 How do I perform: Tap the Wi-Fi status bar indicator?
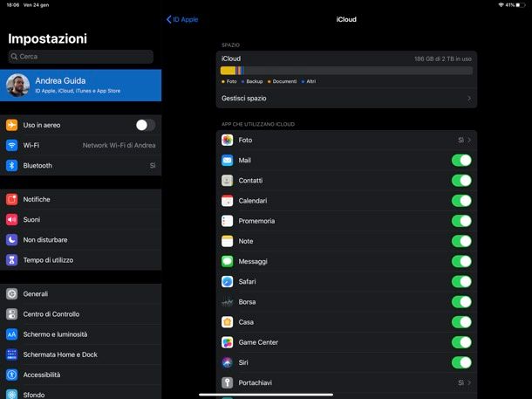tap(501, 5)
